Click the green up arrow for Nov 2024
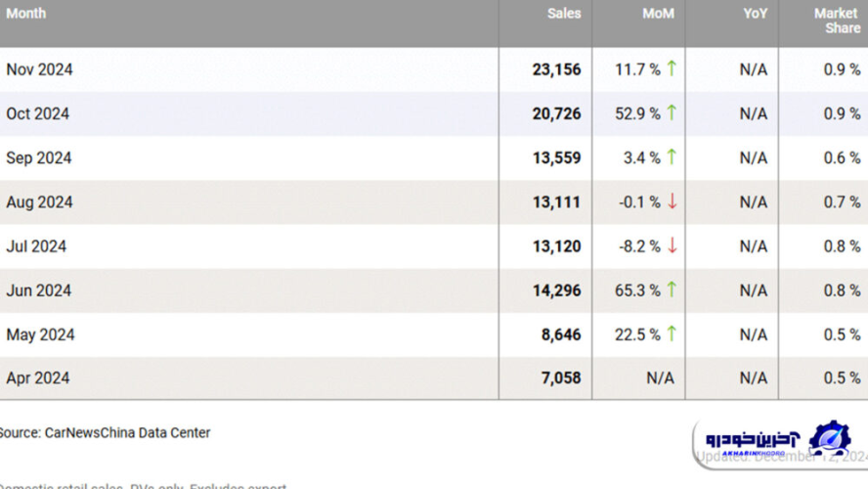868x489 pixels. [672, 68]
